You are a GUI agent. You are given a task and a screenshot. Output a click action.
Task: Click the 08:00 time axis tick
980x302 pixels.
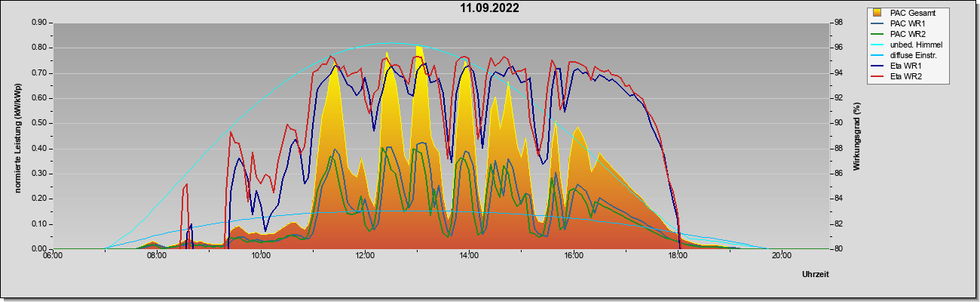156,255
